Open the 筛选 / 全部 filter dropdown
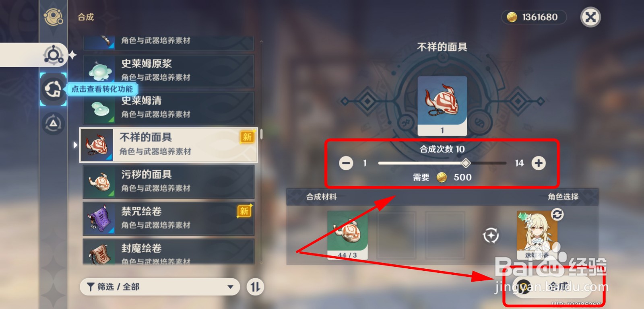This screenshot has height=309, width=644. point(160,287)
